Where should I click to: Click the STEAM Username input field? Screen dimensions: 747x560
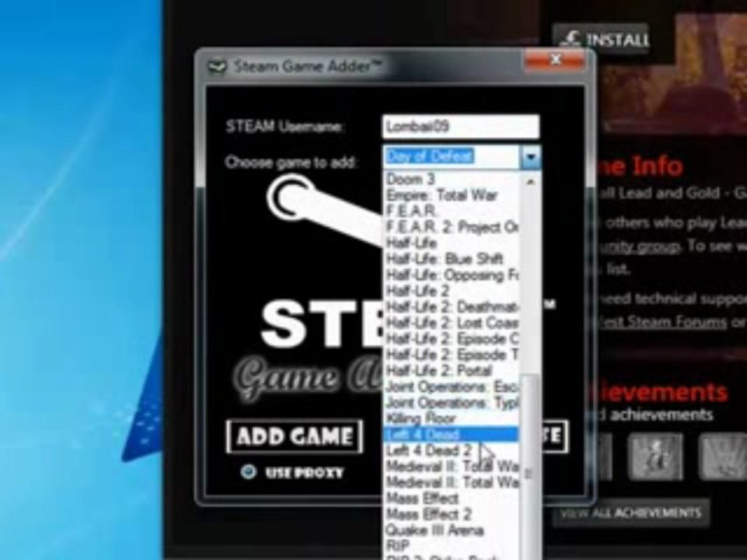tap(461, 127)
